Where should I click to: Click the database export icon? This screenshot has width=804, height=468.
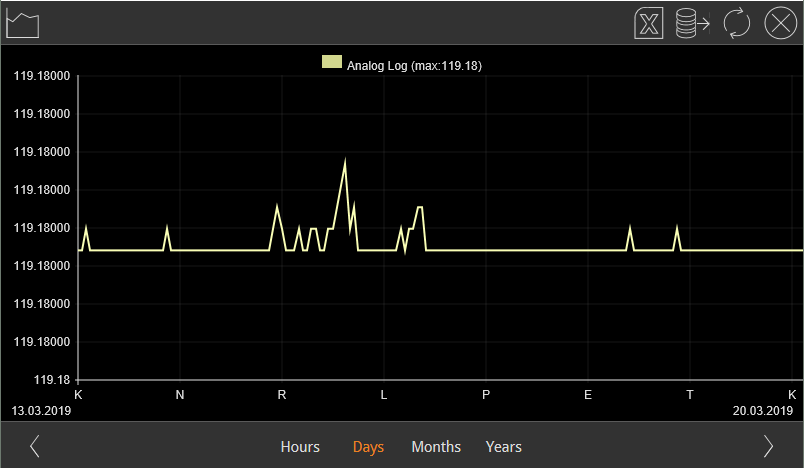[x=692, y=23]
